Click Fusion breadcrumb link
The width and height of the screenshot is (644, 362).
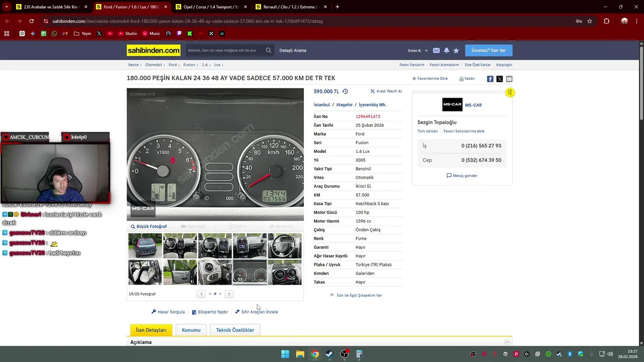pos(189,65)
